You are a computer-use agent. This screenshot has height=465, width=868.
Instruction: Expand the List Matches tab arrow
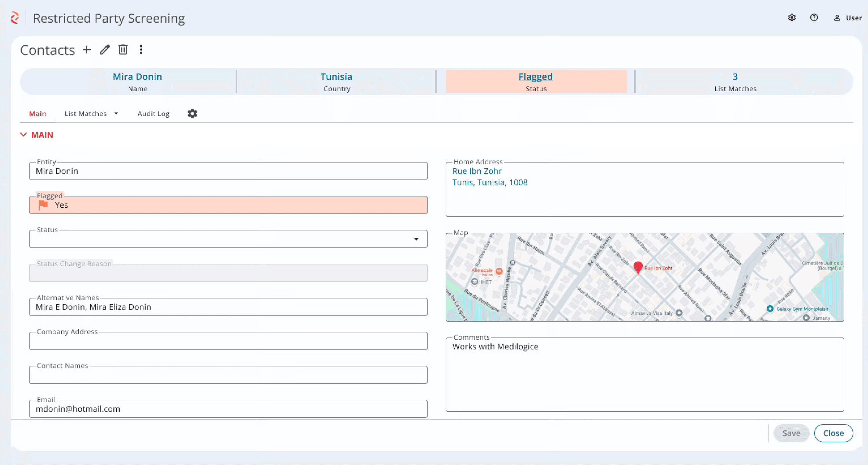[116, 114]
